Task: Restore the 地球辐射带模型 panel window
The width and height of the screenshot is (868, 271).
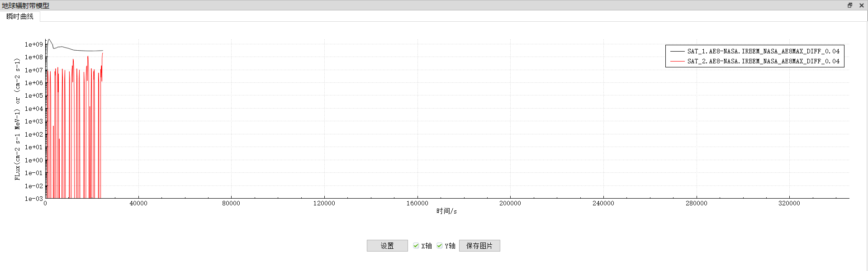Action: (849, 5)
